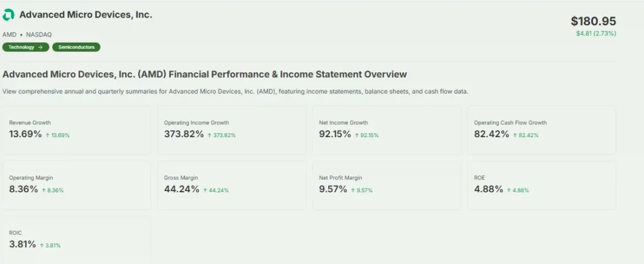This screenshot has width=644, height=264.
Task: Click the Advanced Micro Devices, Inc. title
Action: pos(86,14)
